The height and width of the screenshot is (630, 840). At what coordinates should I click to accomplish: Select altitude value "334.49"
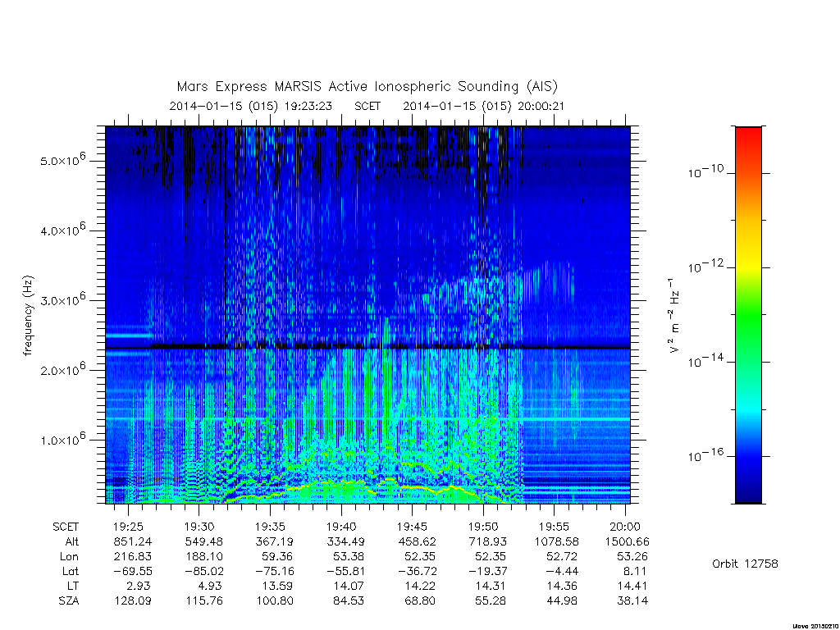click(345, 541)
